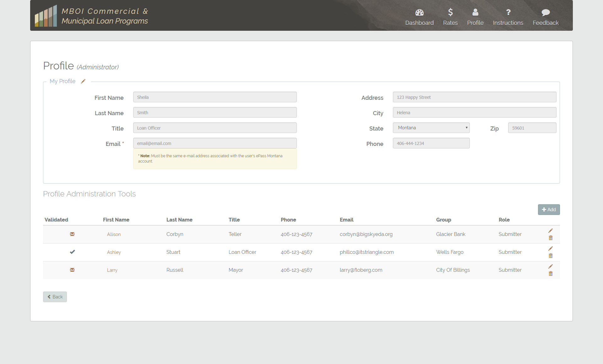Select Submitter role in Larry's row
603x364 pixels.
tap(510, 270)
